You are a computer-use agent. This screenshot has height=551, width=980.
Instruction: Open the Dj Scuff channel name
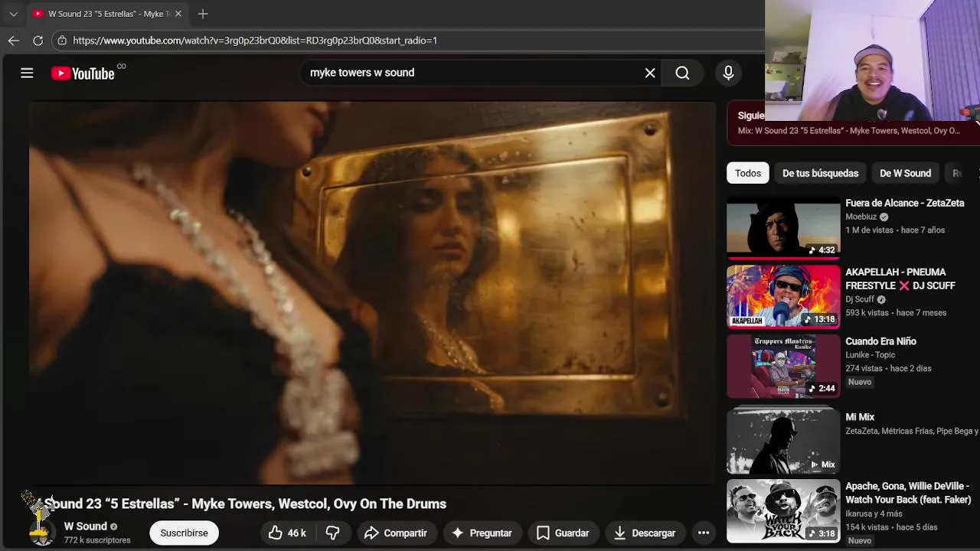(x=860, y=299)
